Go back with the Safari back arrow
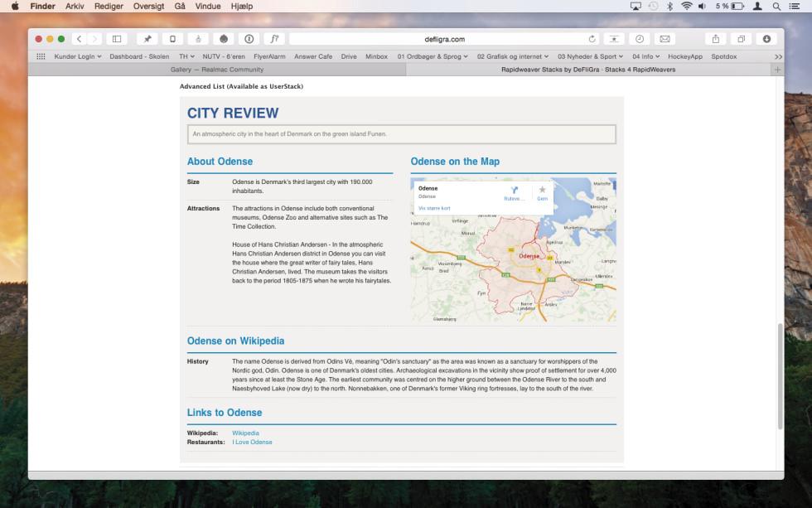Viewport: 812px width, 508px height. point(80,39)
